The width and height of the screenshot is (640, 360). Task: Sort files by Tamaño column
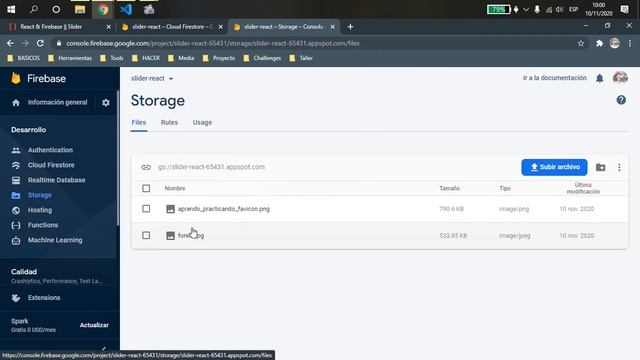tap(449, 188)
